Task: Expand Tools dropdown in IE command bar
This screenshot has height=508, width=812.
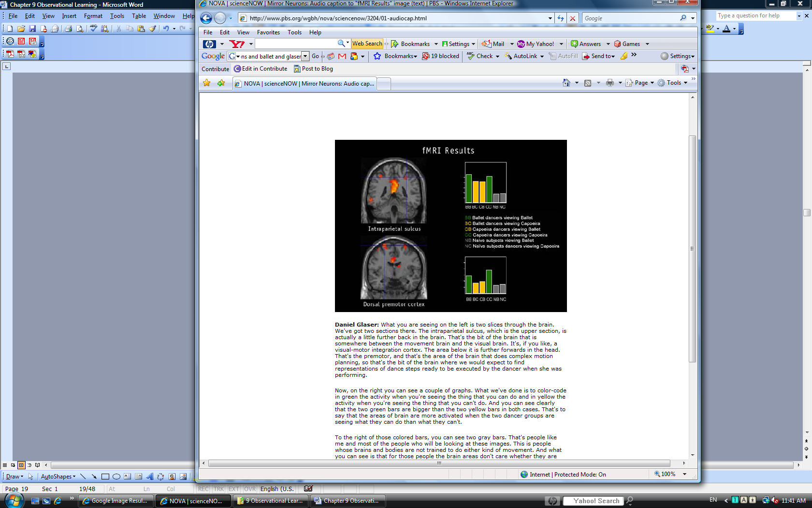Action: (x=672, y=83)
